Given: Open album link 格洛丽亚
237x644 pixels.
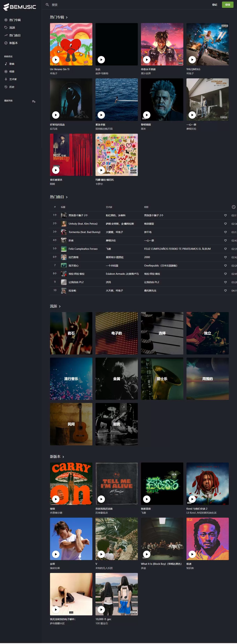Looking at the screenshot, I should [149, 224].
